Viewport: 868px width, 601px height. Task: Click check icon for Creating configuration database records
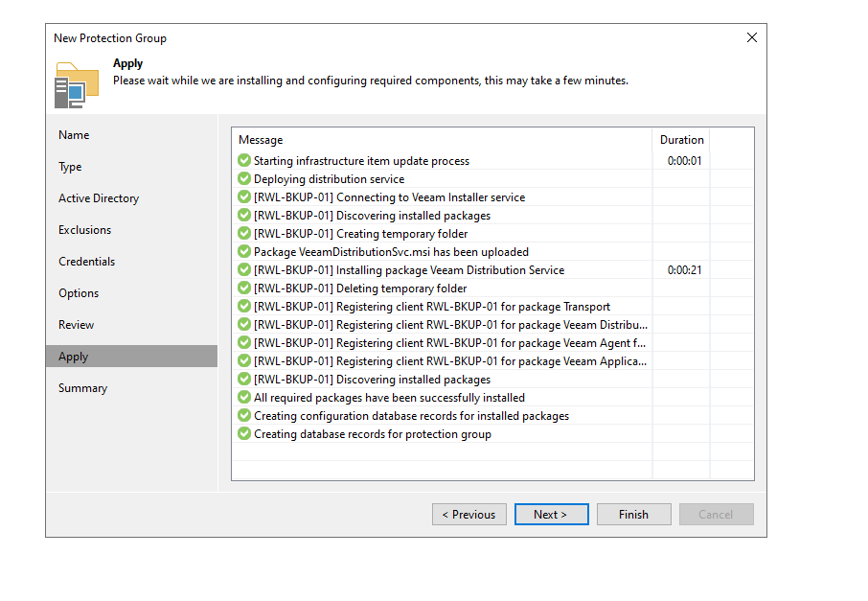[244, 415]
